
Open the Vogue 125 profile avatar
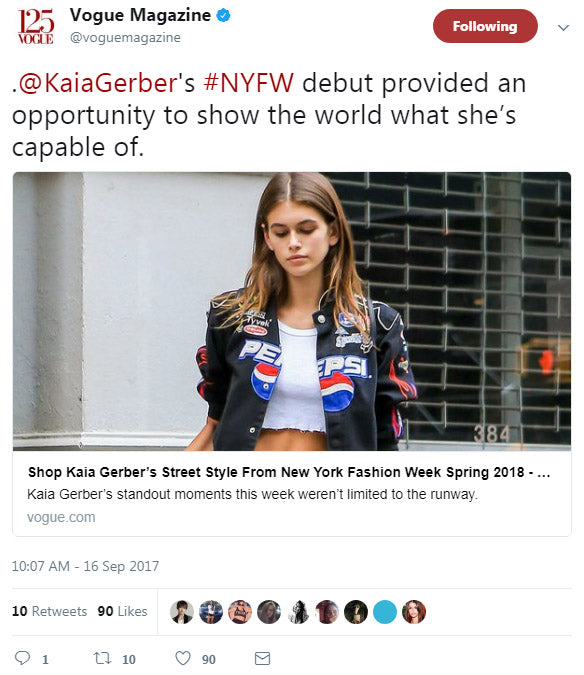tap(36, 27)
